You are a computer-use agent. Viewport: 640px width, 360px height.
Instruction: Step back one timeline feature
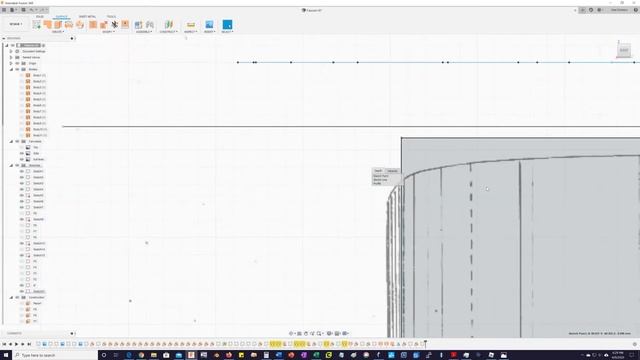11,344
